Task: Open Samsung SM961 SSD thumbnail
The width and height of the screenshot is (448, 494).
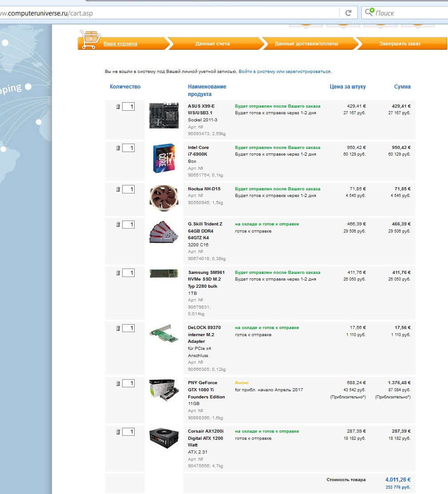Action: point(164,273)
